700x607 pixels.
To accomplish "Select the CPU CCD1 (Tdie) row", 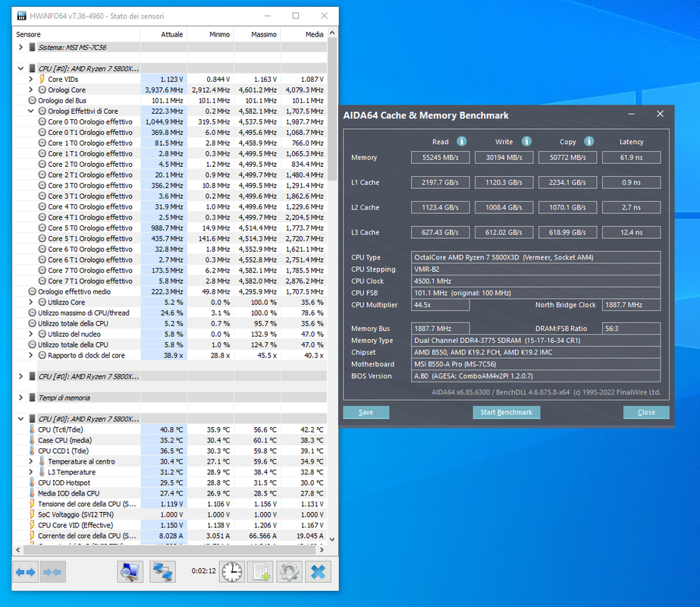I will coord(170,451).
